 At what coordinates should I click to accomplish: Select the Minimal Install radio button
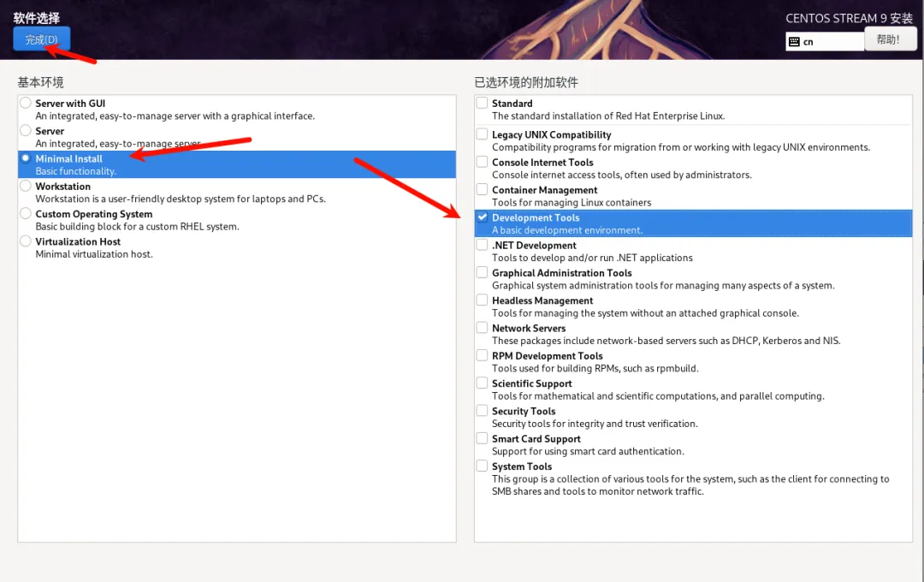[26, 158]
